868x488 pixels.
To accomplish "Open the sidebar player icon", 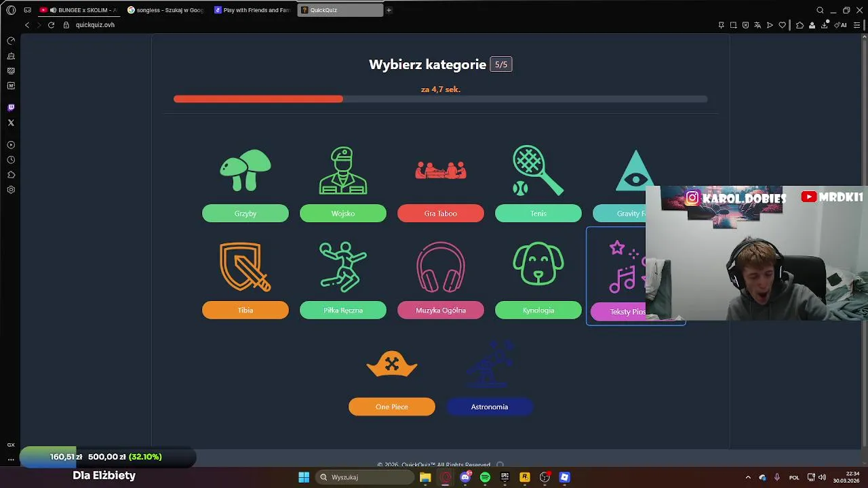I will pos(11,145).
